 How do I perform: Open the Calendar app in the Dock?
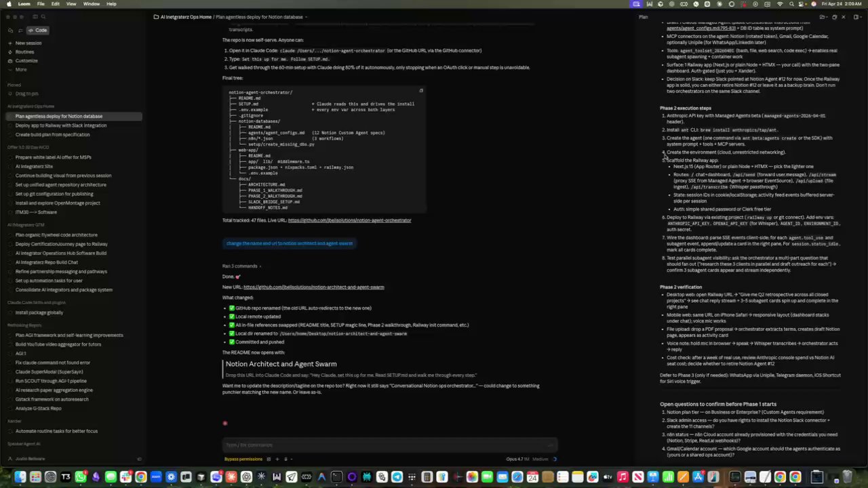click(532, 477)
